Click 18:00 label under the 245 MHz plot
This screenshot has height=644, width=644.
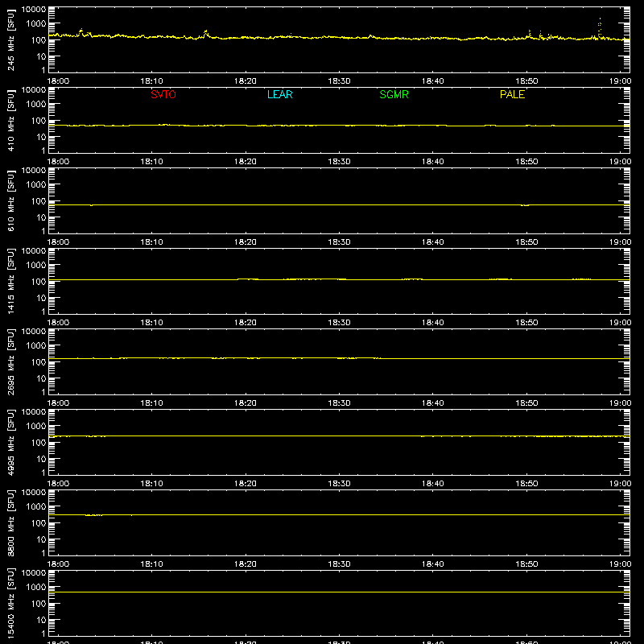click(58, 81)
